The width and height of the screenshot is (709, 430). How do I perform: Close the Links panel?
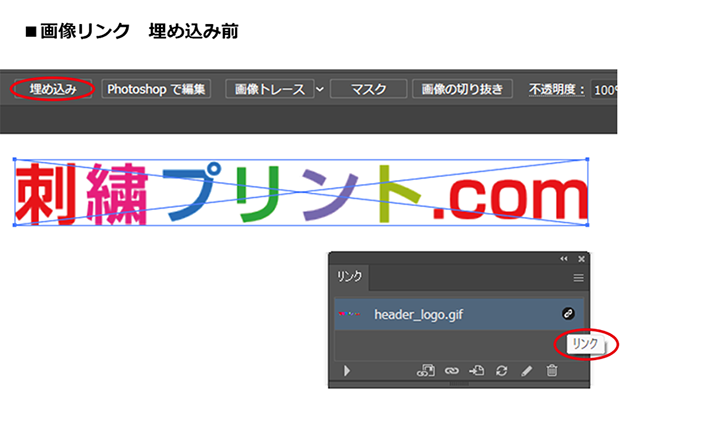(x=581, y=259)
